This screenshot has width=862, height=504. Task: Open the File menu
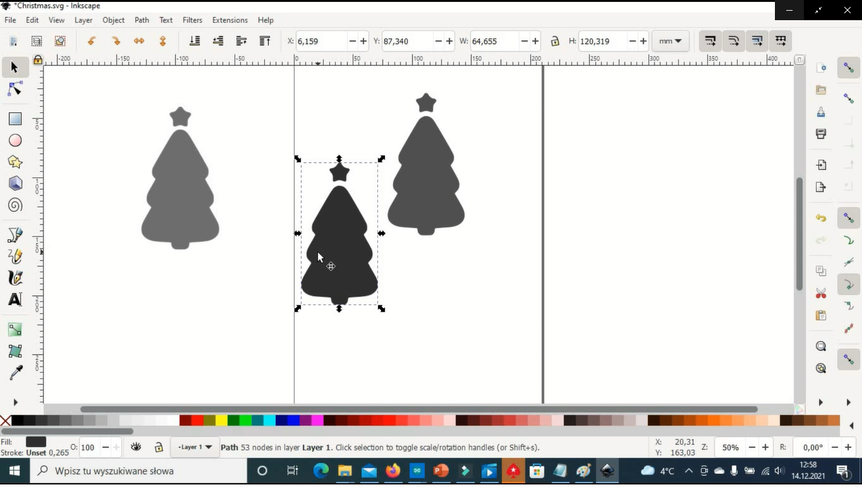(x=11, y=20)
